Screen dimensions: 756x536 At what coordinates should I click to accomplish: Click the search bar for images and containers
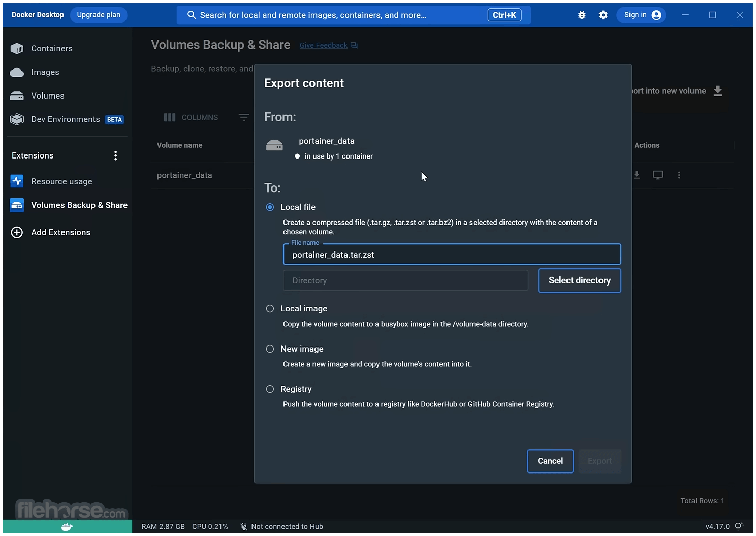(354, 15)
